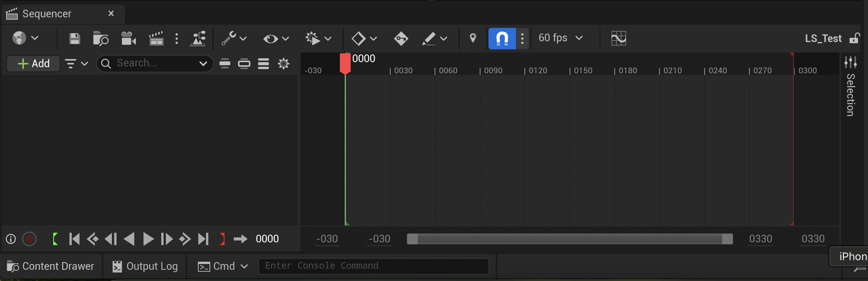Image resolution: width=868 pixels, height=281 pixels.
Task: Open render movie clapperboard icon
Action: coord(156,39)
